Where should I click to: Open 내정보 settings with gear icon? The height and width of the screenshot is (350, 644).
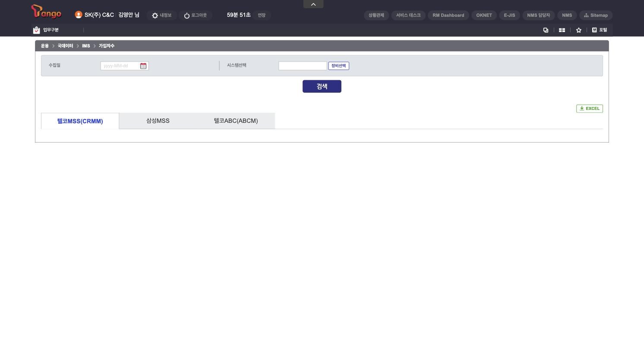(x=161, y=15)
